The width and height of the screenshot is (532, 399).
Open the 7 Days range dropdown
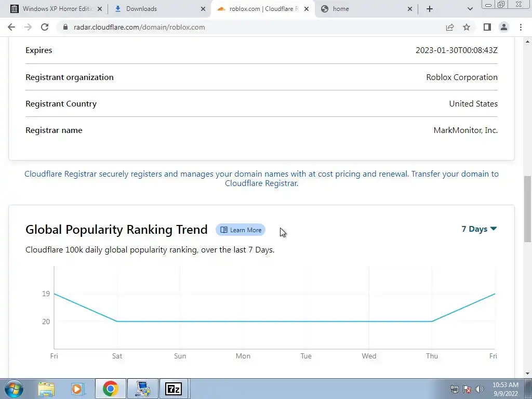point(479,229)
